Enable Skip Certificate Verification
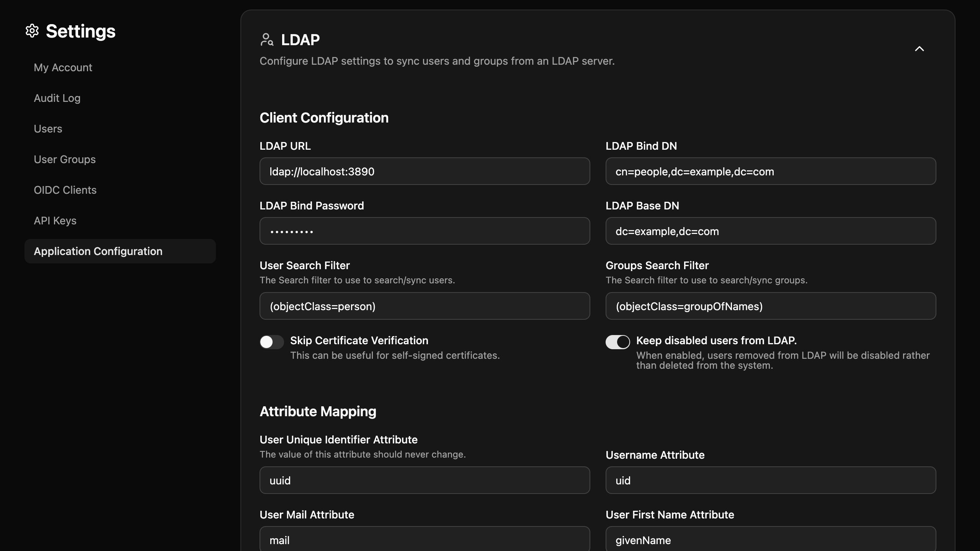This screenshot has width=980, height=551. pyautogui.click(x=271, y=342)
